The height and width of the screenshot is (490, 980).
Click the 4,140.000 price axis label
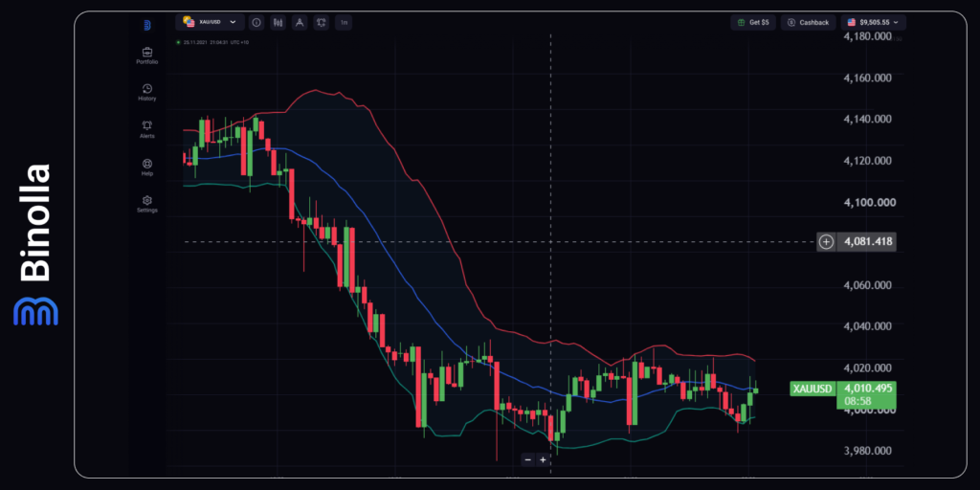coord(866,120)
